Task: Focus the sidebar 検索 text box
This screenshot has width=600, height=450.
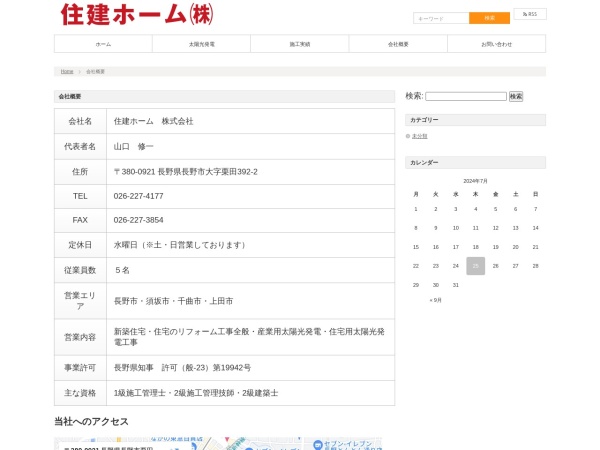Action: click(466, 96)
